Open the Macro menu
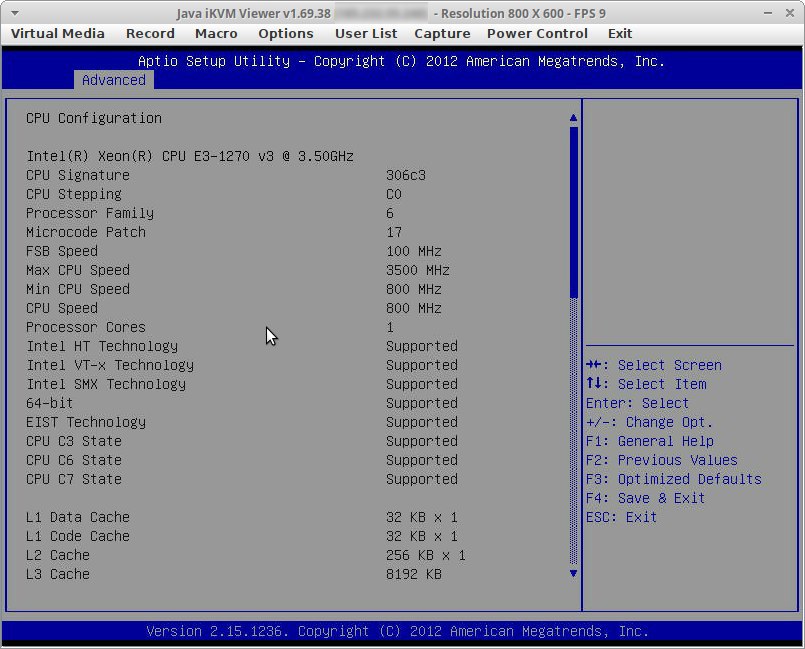 click(x=216, y=33)
